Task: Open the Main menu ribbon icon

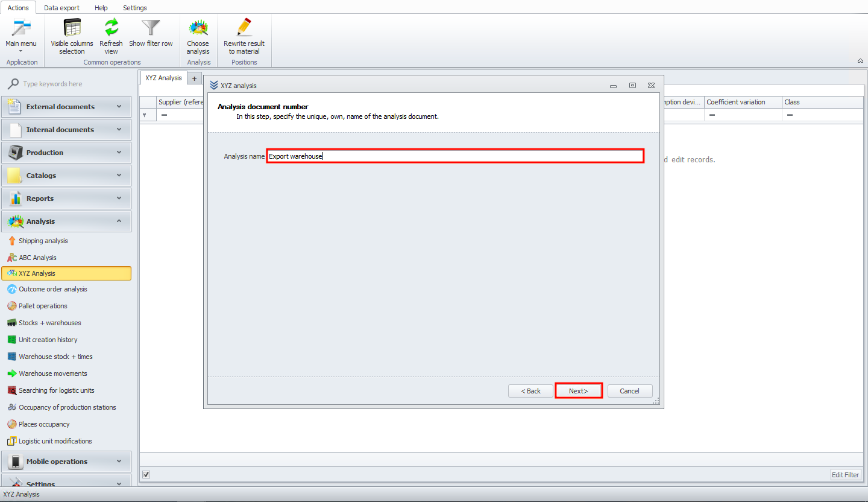Action: point(21,28)
